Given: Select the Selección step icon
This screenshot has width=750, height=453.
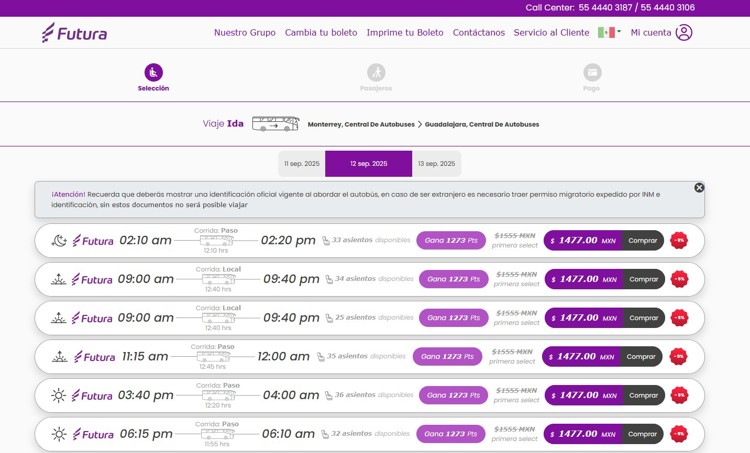Looking at the screenshot, I should coord(154,73).
